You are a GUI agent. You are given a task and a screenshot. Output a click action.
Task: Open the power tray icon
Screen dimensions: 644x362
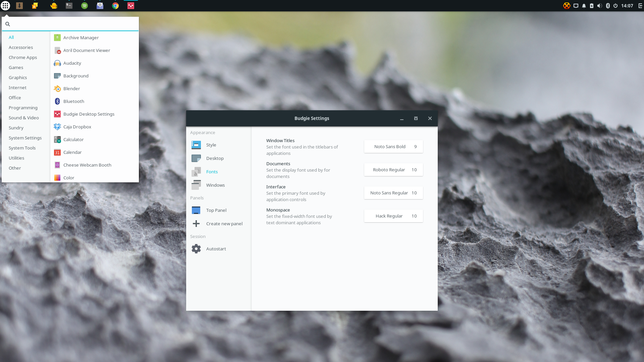(615, 6)
